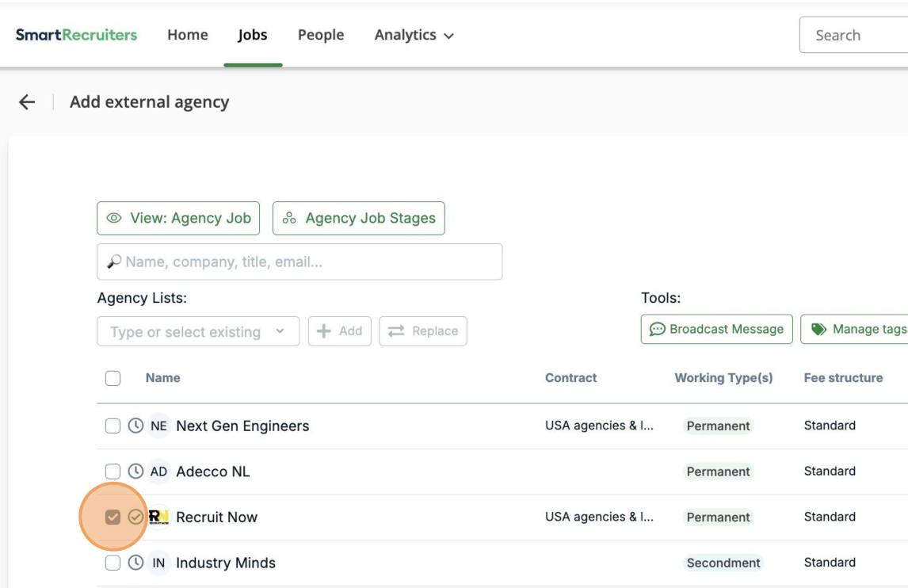Click the View: Agency Job button
Viewport: 908px width, 588px height.
[178, 219]
